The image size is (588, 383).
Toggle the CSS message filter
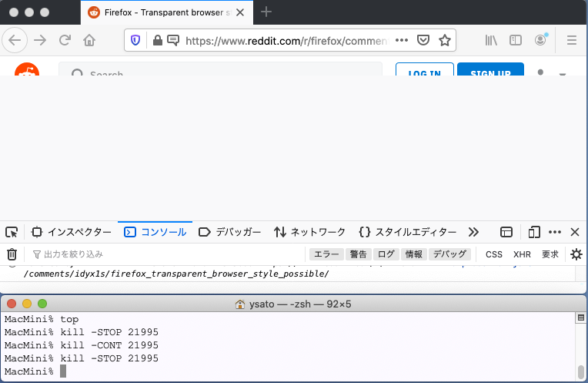click(x=493, y=254)
